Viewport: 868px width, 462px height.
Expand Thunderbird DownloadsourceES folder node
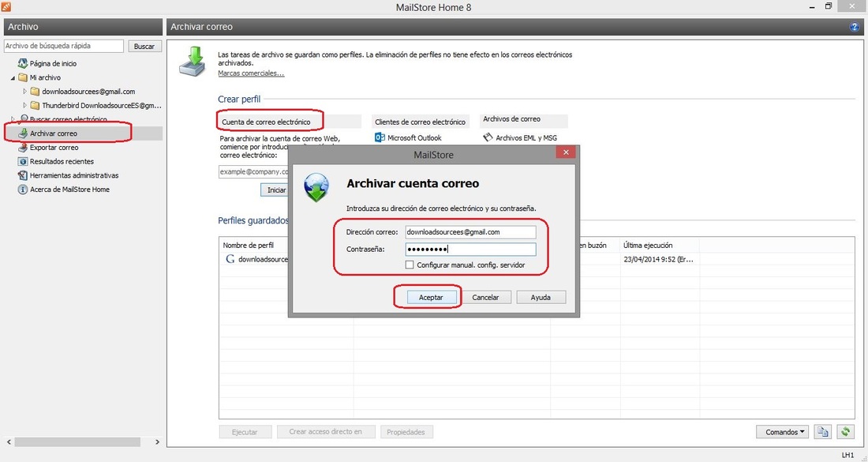tap(25, 105)
